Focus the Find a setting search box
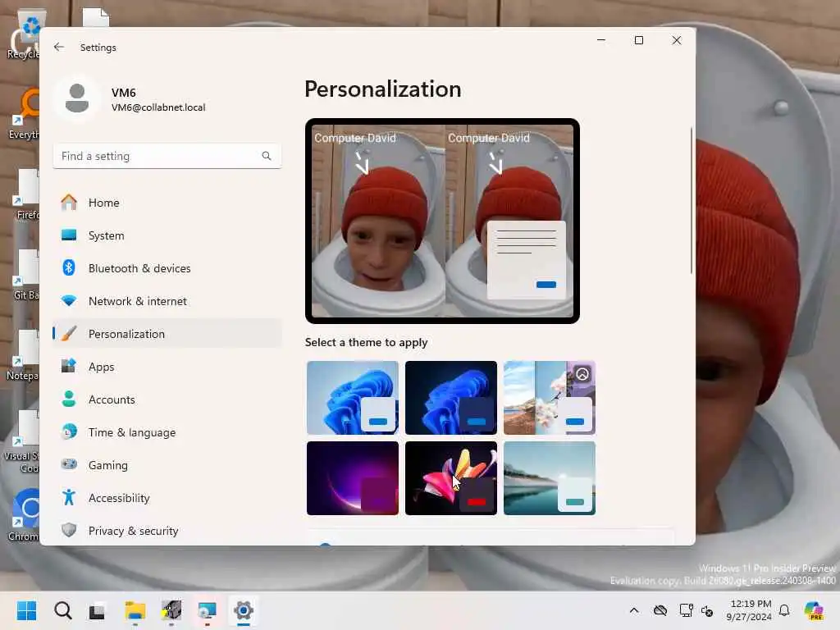This screenshot has width=840, height=630. pyautogui.click(x=167, y=156)
